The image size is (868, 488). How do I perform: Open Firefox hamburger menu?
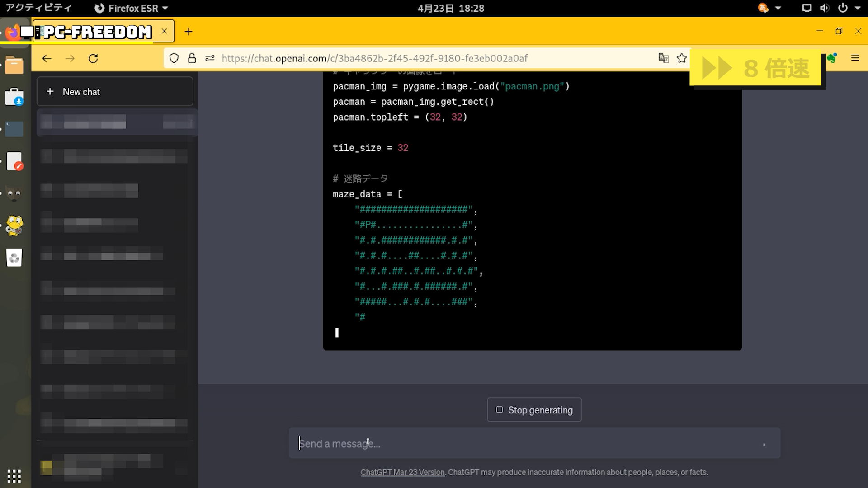tap(855, 58)
